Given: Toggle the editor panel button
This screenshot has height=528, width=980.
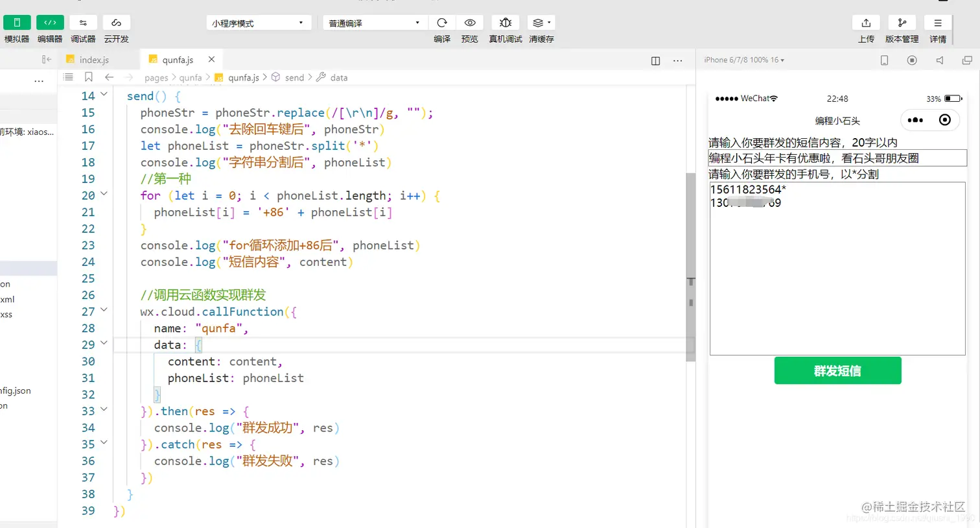Looking at the screenshot, I should point(50,23).
